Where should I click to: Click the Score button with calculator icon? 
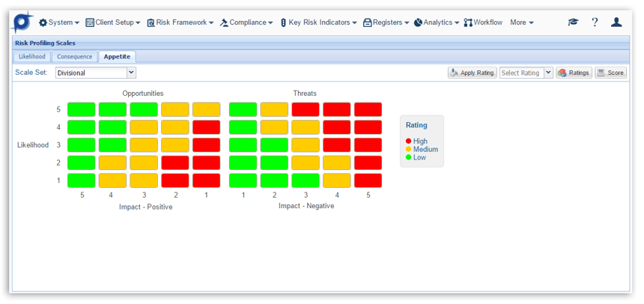click(x=610, y=73)
